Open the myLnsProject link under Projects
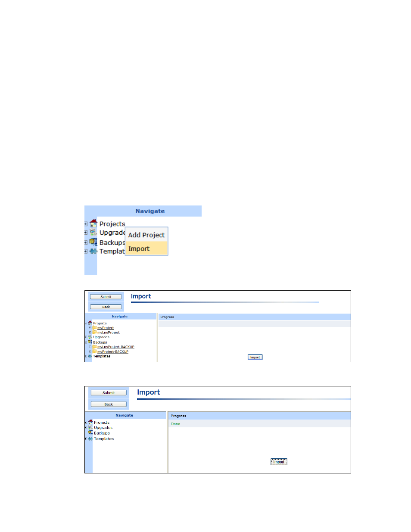 [x=109, y=333]
